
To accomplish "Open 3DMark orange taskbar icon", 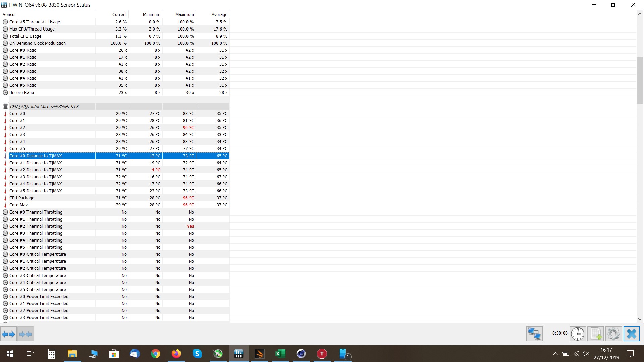I will (259, 354).
